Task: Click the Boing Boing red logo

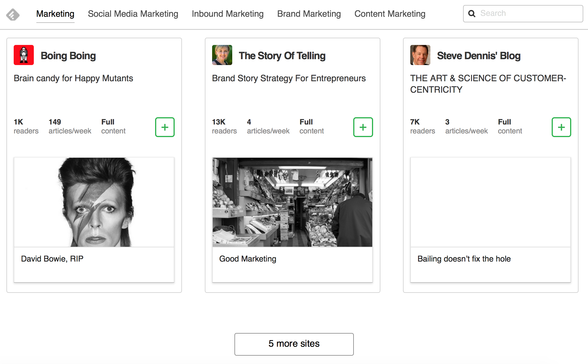Action: pos(24,55)
